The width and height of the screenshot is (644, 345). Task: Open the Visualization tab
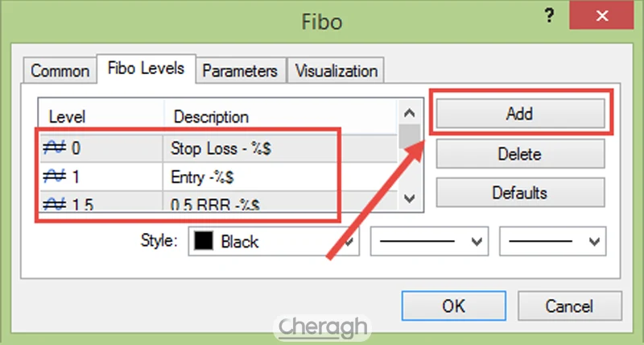point(336,71)
